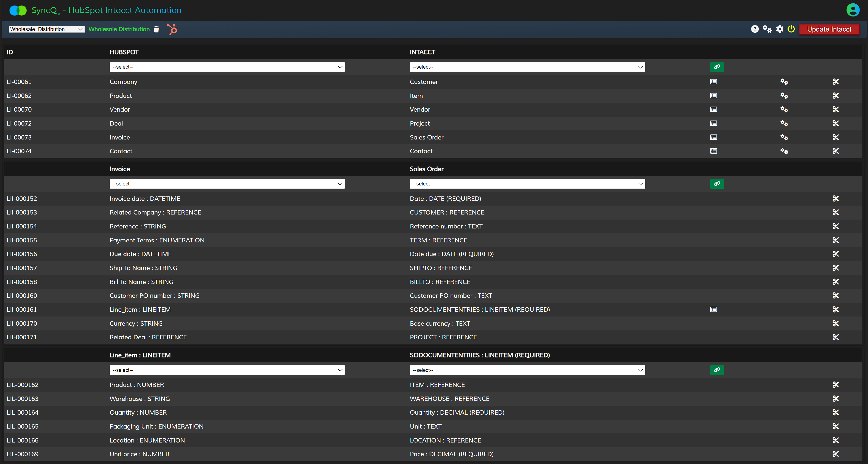The image size is (868, 464).
Task: Remove the Vendor mapping with its scissors icon
Action: (835, 110)
